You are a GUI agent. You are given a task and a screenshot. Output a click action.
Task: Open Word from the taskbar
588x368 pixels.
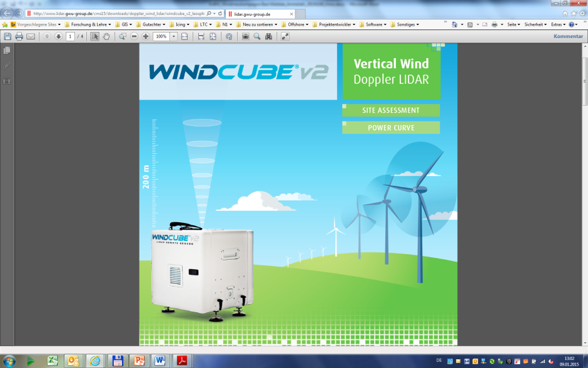(160, 361)
